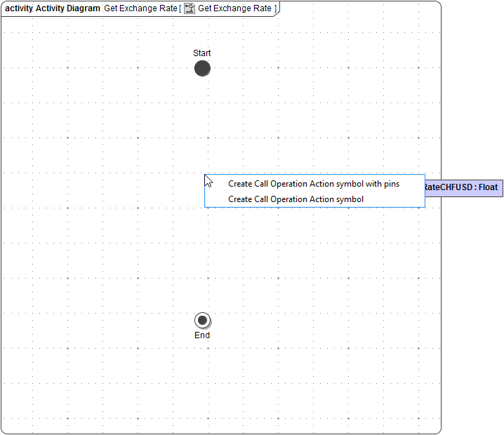Click the bold "Activity Diagram" header text
Screen dimensions: 504x435
coord(67,8)
